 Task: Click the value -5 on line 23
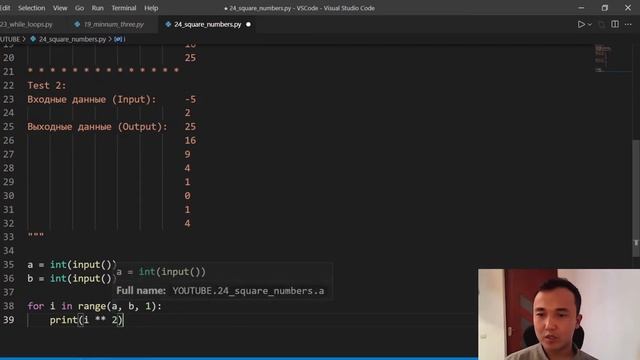(191, 99)
